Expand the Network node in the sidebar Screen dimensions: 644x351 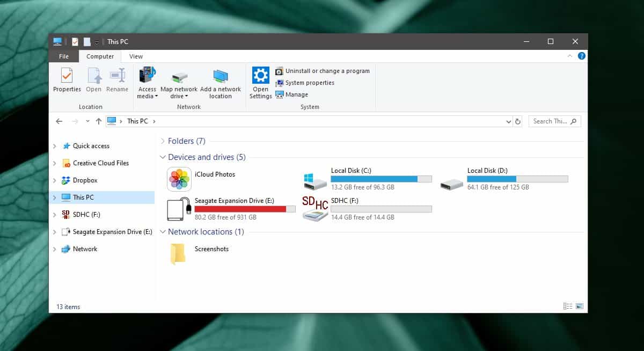point(55,249)
